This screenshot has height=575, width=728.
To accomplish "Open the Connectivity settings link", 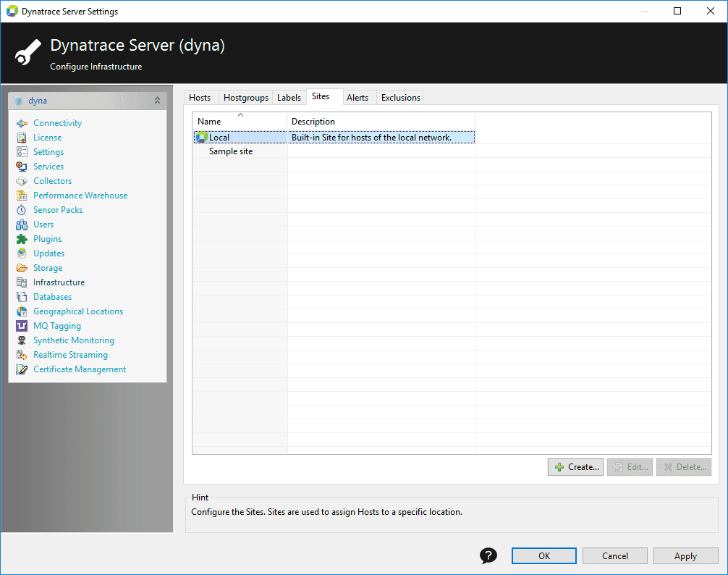I will [x=58, y=123].
